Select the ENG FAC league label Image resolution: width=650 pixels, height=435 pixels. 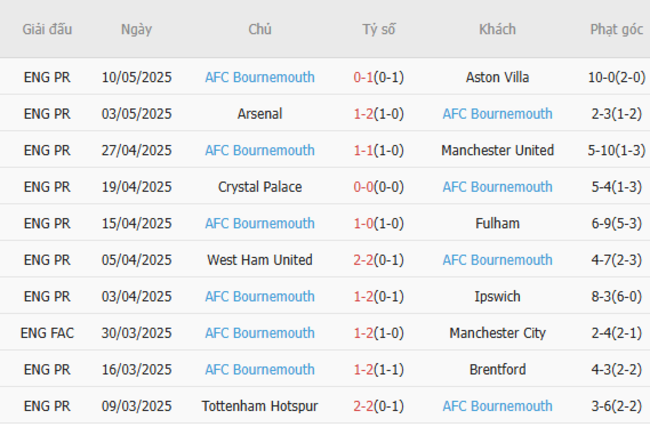tap(47, 333)
